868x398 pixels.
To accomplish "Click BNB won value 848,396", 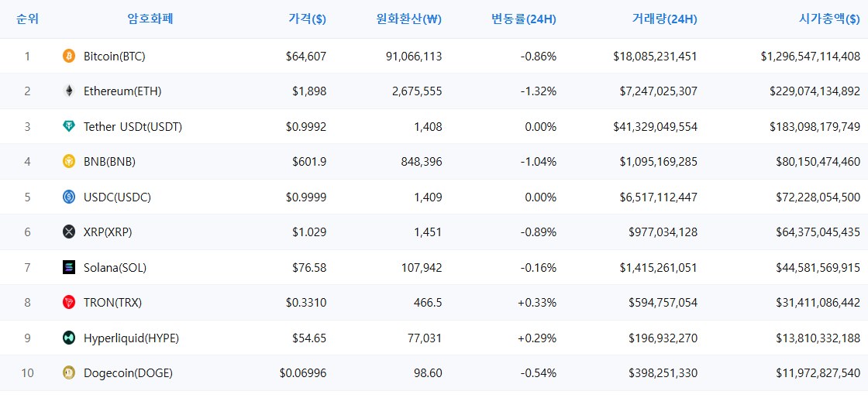I will click(422, 161).
